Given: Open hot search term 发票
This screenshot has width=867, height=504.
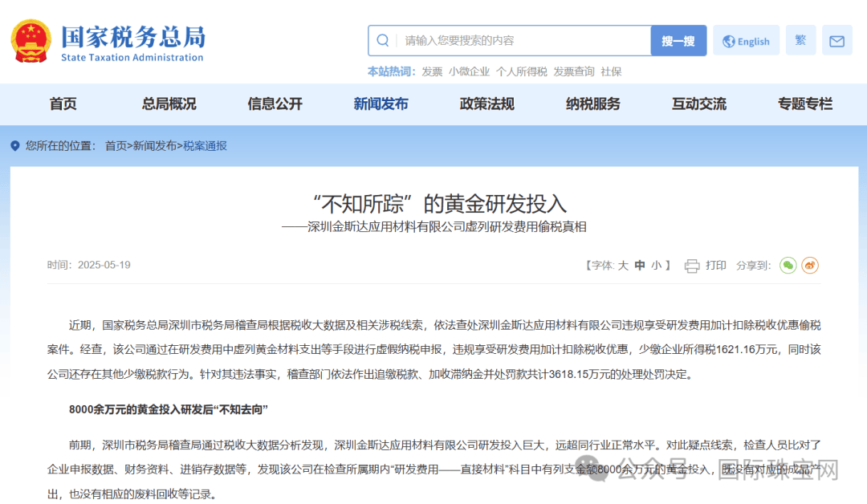Looking at the screenshot, I should point(432,71).
